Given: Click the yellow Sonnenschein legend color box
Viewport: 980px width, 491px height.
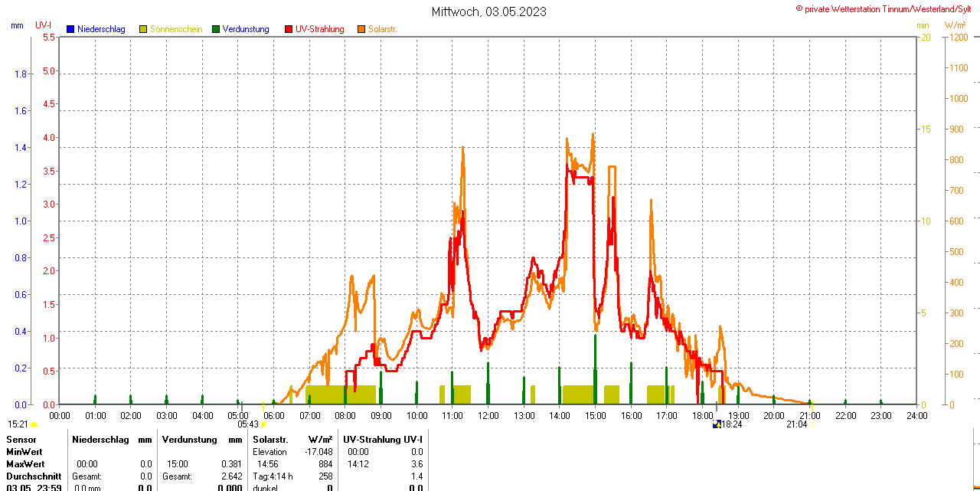Looking at the screenshot, I should point(143,29).
